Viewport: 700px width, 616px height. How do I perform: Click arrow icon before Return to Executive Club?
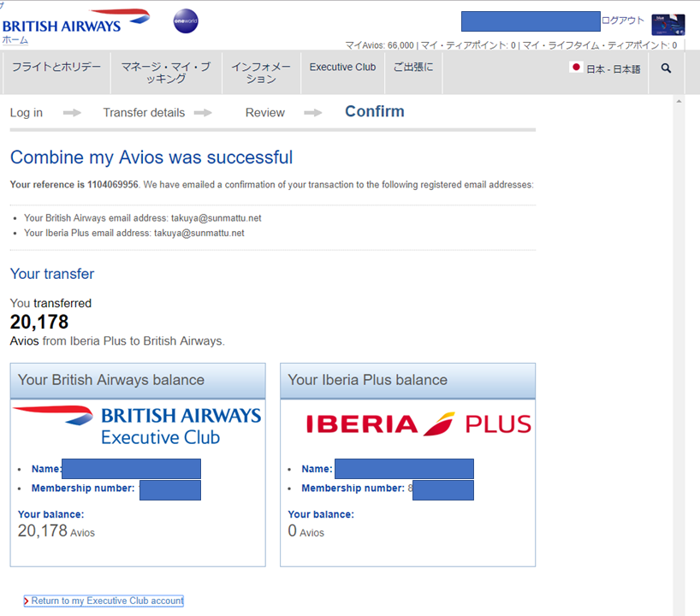coord(27,601)
